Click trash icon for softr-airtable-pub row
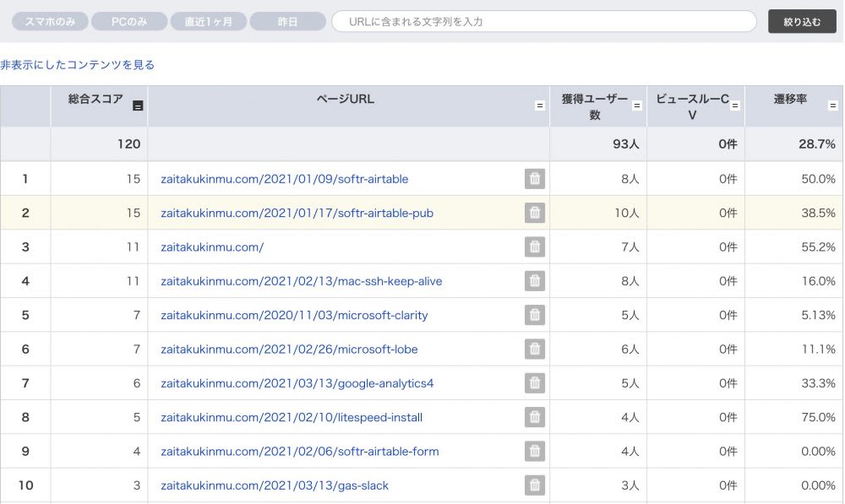Screen dimensions: 845x504 535,213
